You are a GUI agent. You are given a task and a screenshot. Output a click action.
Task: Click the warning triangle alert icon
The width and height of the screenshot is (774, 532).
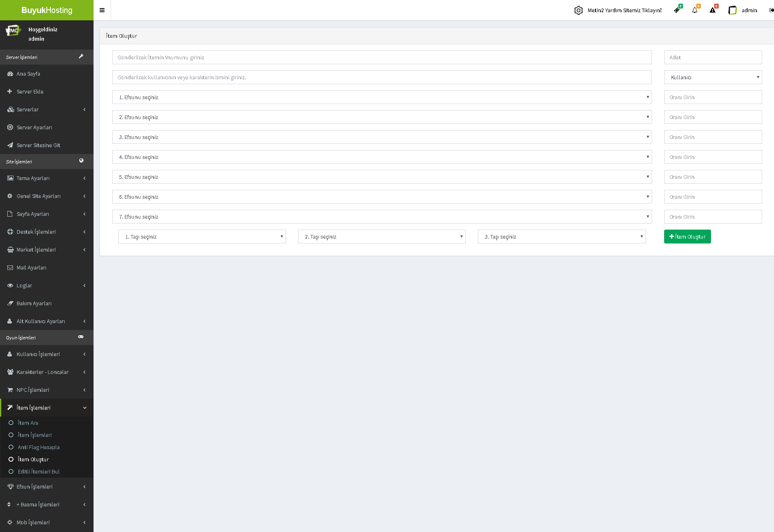[713, 10]
